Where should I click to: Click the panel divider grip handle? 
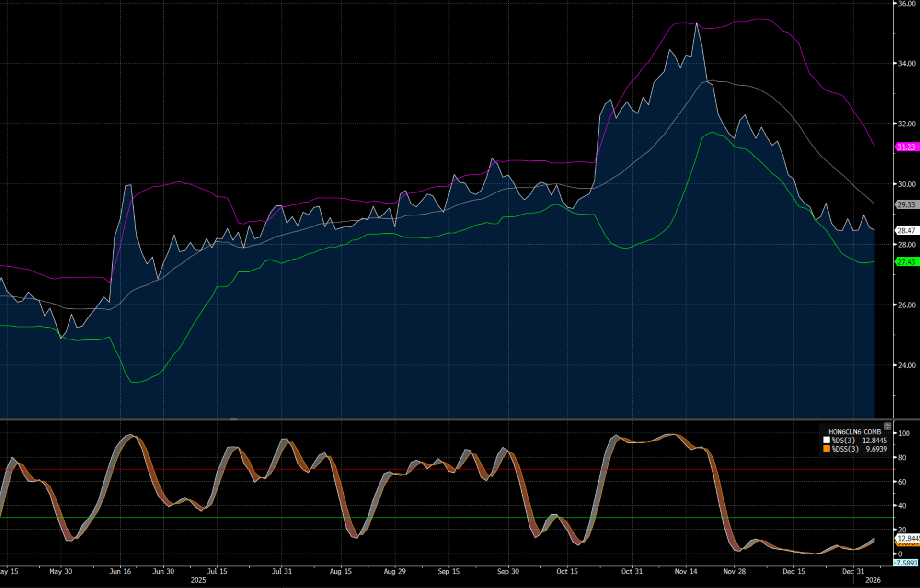coord(233,419)
